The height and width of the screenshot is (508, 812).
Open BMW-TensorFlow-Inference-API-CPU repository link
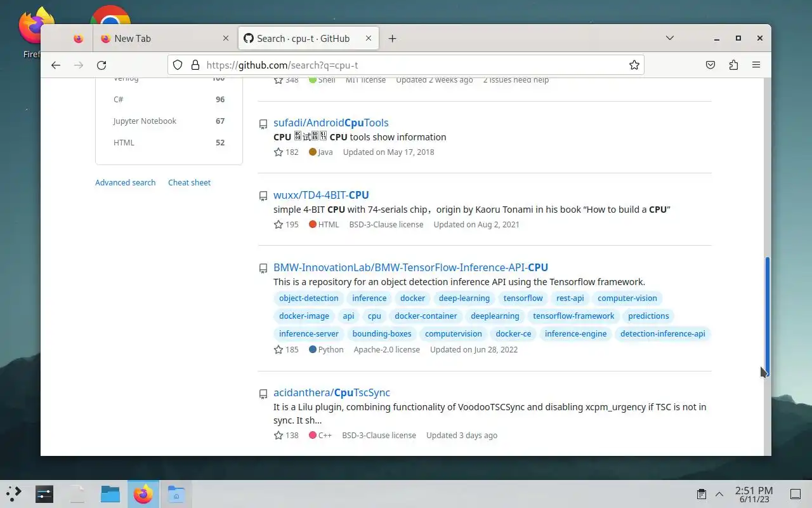pyautogui.click(x=410, y=267)
